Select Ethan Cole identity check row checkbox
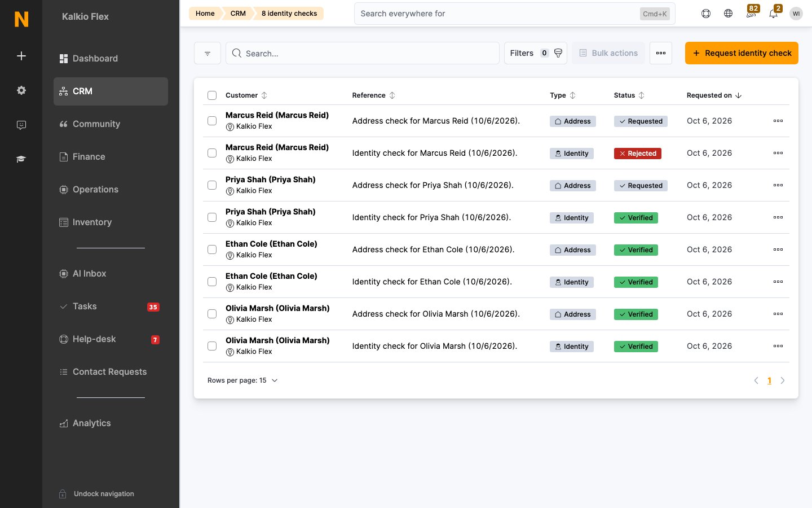 [x=212, y=282]
